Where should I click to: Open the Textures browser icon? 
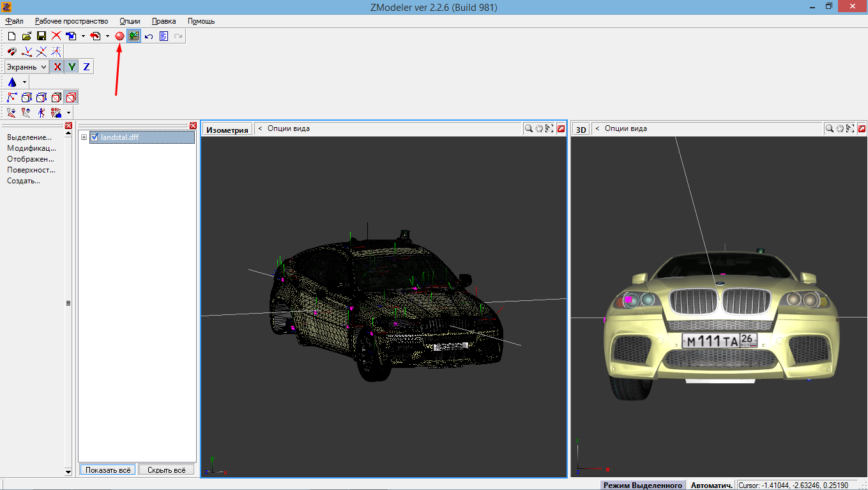click(133, 36)
